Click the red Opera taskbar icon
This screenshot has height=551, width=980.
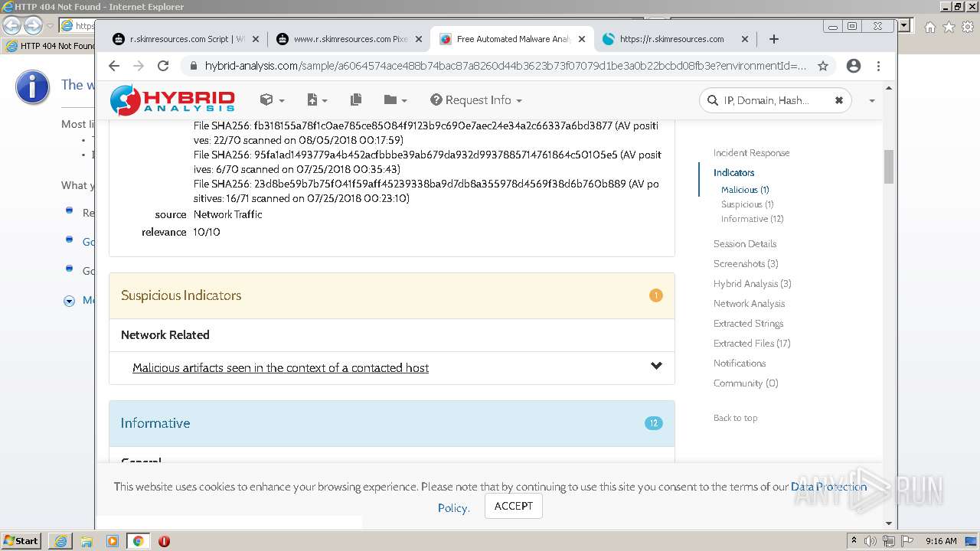coord(164,541)
